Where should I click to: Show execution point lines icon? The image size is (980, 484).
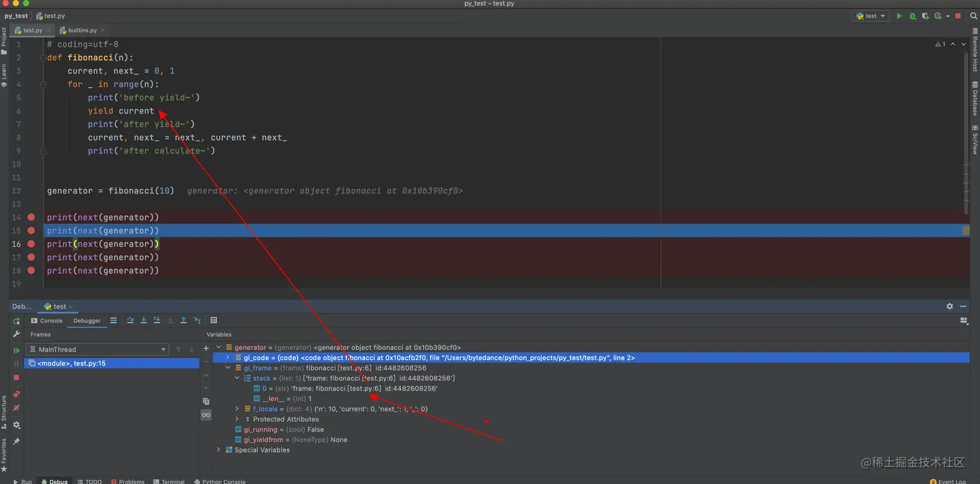[113, 321]
